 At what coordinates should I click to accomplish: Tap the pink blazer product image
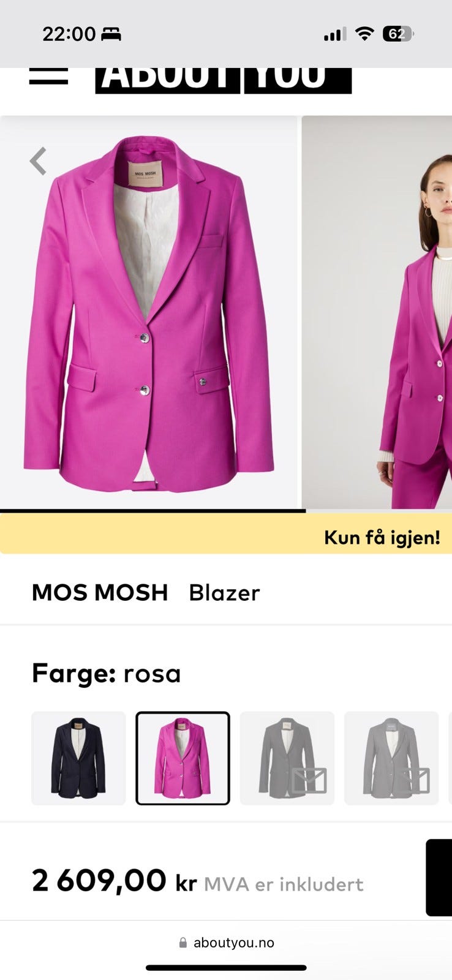[x=149, y=312]
